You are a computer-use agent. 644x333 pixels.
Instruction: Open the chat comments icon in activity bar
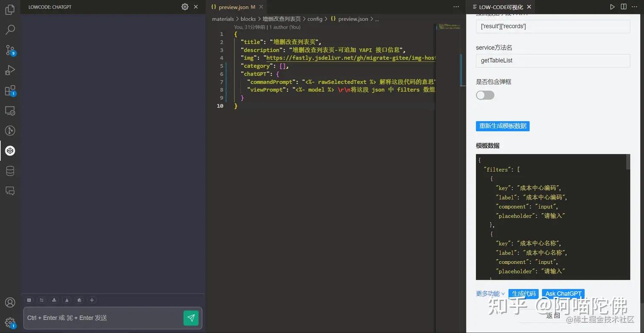(x=10, y=191)
